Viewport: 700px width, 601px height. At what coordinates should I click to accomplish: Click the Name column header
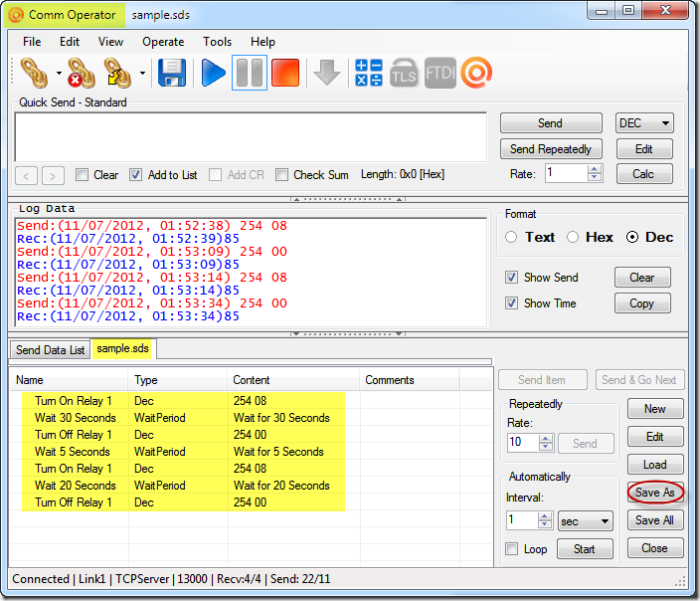70,380
